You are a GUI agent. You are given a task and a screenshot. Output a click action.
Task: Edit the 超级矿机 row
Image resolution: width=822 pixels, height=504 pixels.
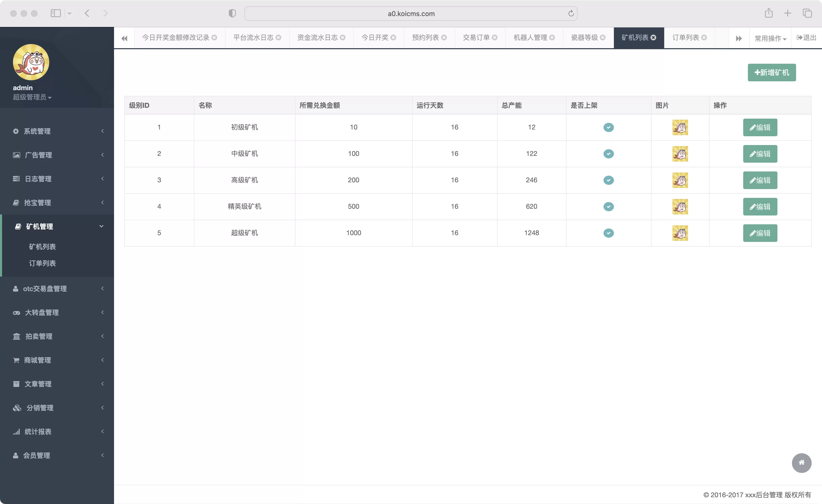point(760,233)
